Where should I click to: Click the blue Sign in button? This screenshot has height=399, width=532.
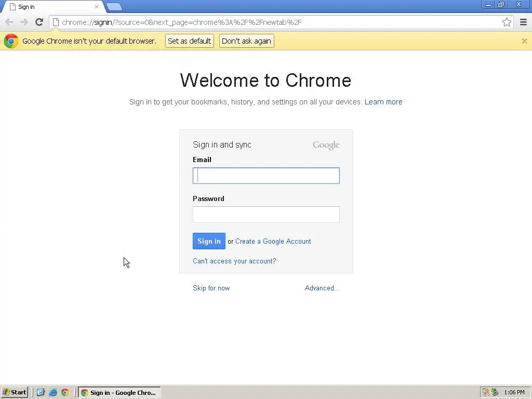tap(209, 241)
